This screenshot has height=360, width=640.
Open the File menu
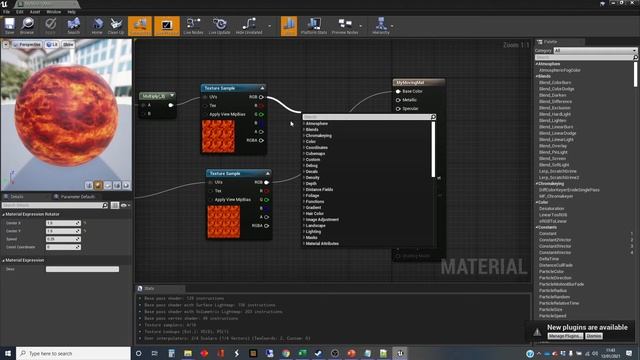point(7,12)
